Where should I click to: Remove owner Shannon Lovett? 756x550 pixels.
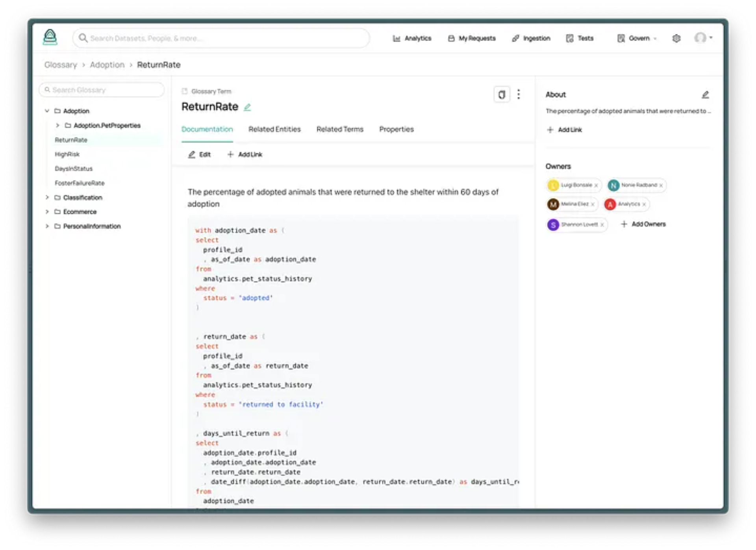pos(602,225)
